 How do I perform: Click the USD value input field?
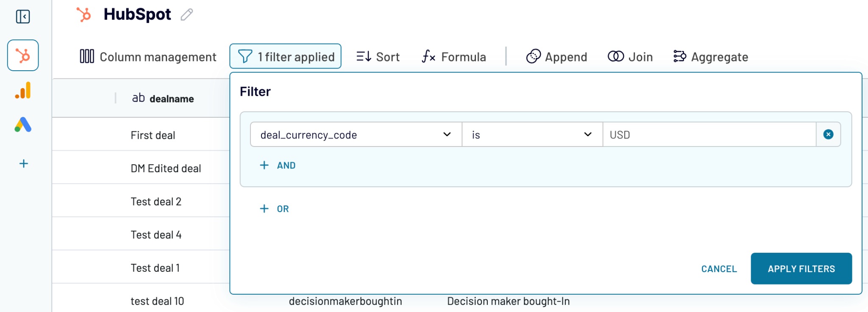point(708,135)
